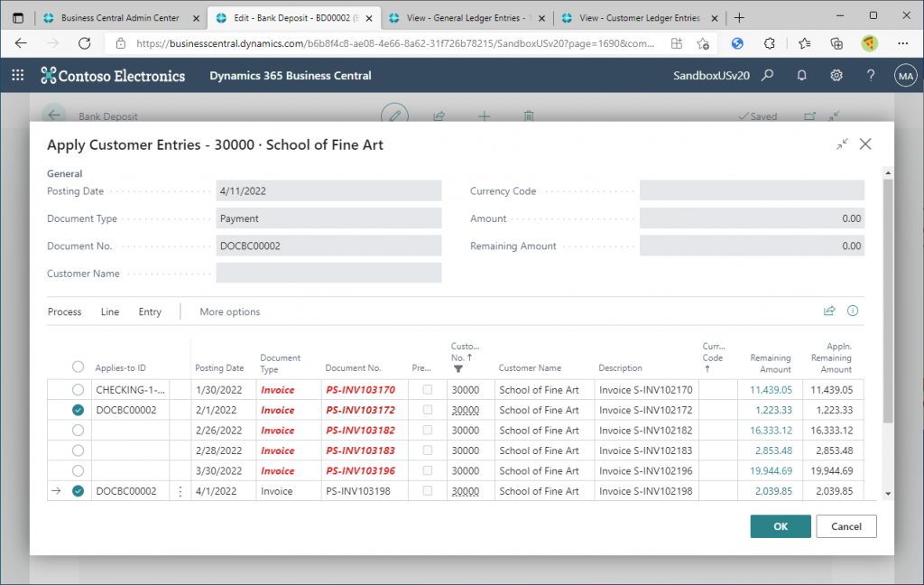This screenshot has height=585, width=924.
Task: Open remaining amount 11,439.05 link
Action: pyautogui.click(x=771, y=390)
